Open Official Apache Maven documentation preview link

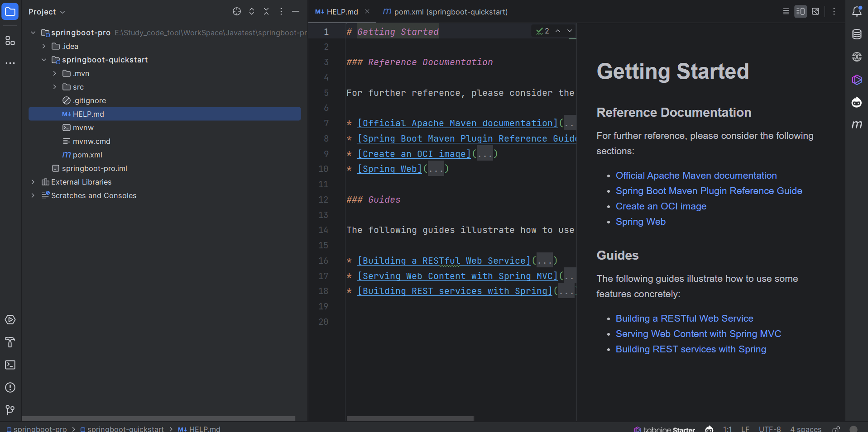tap(696, 176)
